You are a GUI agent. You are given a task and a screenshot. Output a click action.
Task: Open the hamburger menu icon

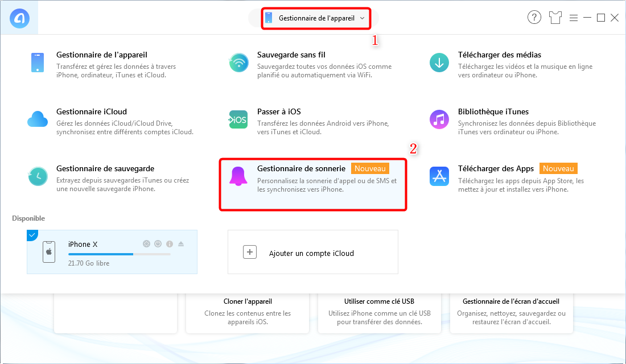(x=573, y=18)
